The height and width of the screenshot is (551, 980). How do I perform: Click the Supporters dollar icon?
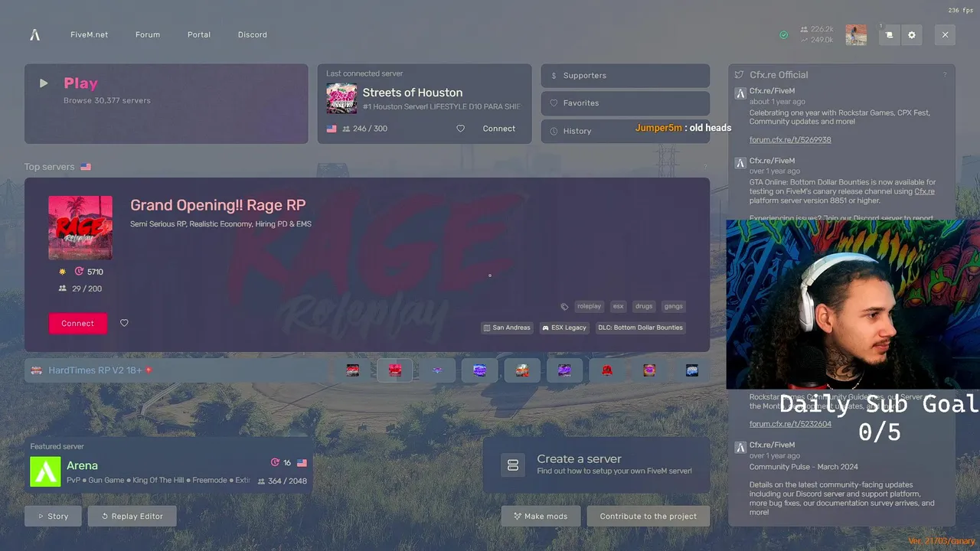pyautogui.click(x=554, y=76)
